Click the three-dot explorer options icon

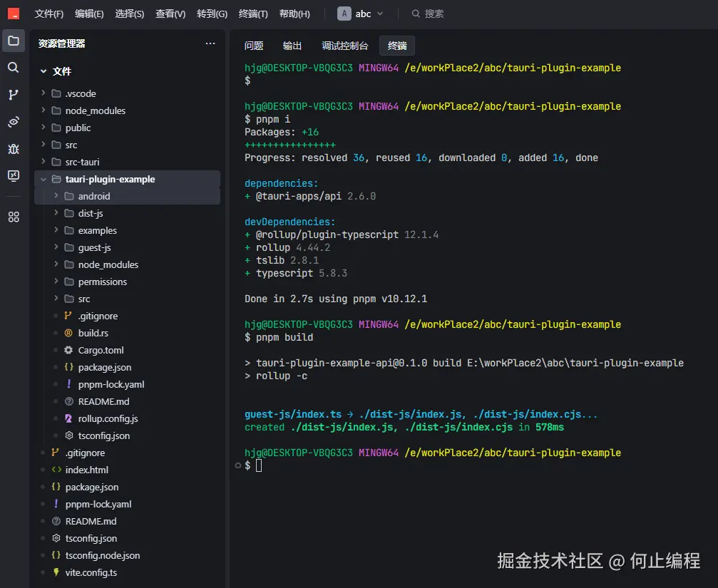(x=210, y=43)
